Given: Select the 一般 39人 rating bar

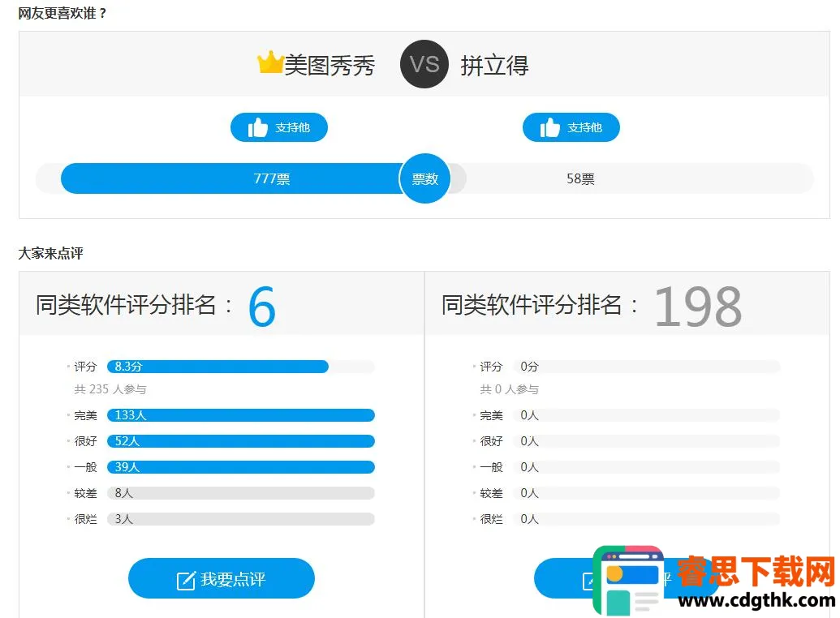Looking at the screenshot, I should point(240,467).
